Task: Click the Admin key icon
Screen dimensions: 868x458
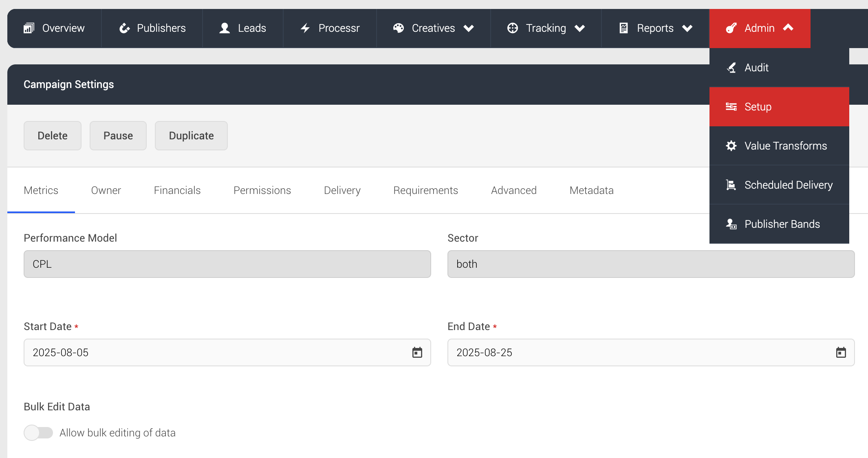Action: tap(731, 28)
